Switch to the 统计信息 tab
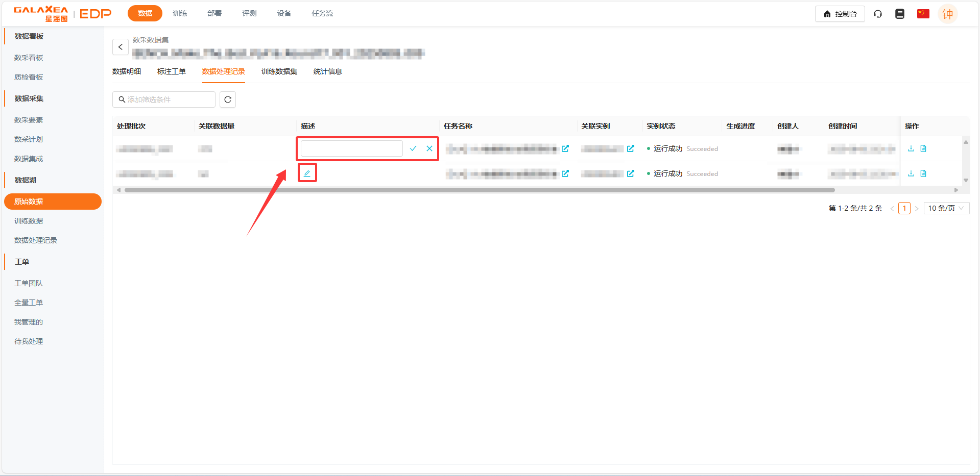This screenshot has width=980, height=476. 327,71
